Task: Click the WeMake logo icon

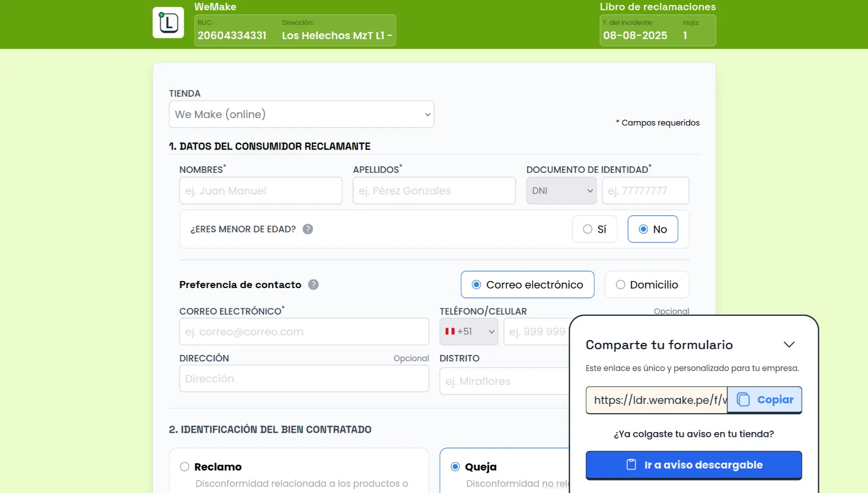Action: click(168, 23)
